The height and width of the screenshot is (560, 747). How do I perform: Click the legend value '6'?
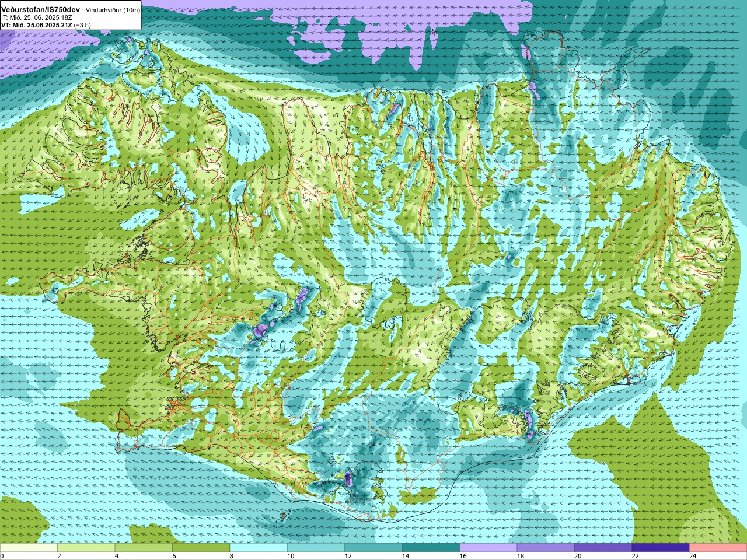tap(174, 556)
